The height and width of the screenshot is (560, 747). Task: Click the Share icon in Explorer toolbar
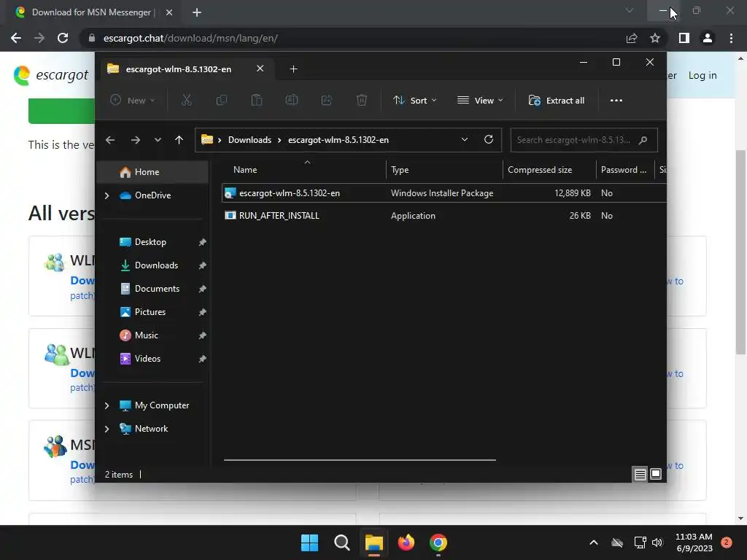[326, 100]
